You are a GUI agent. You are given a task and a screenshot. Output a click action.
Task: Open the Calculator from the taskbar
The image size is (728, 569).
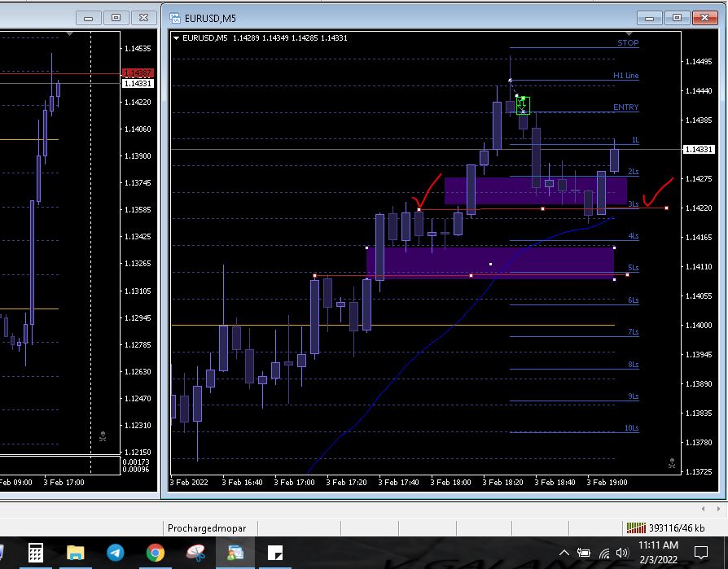coord(35,553)
